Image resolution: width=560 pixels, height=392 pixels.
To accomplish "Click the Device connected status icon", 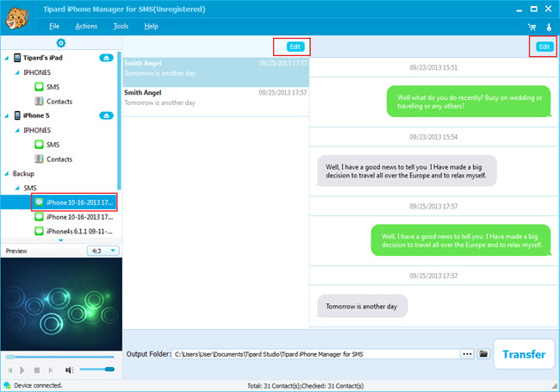I will [x=7, y=386].
